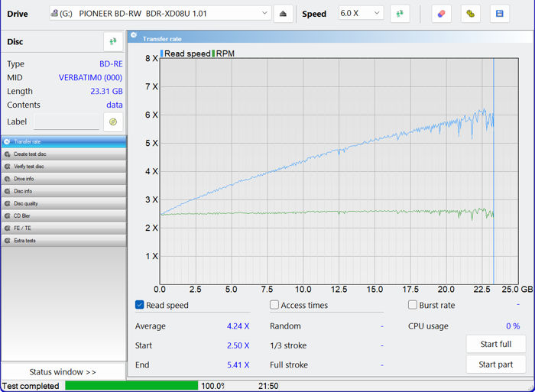The image size is (535, 392).
Task: Click the green progress bar
Action: 131,386
